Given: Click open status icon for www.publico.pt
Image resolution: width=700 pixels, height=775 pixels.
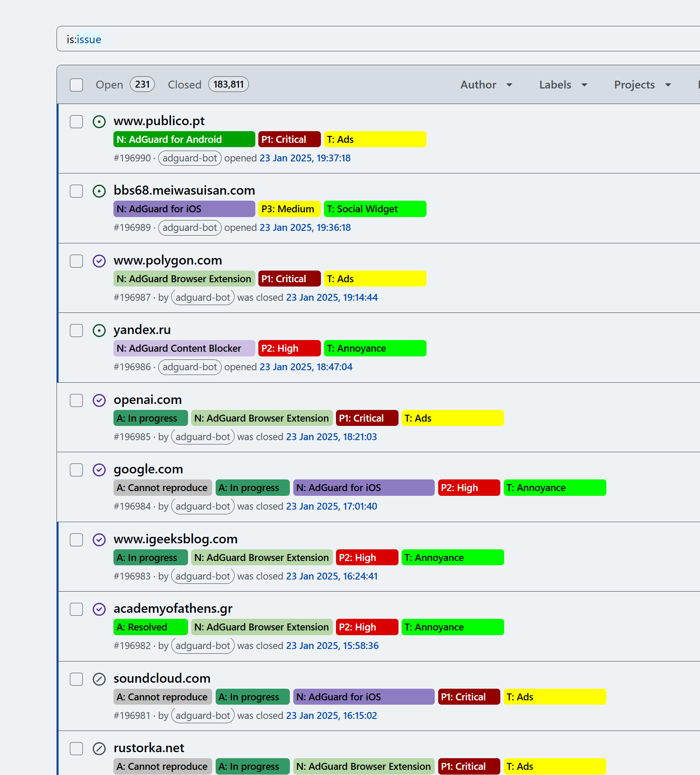Looking at the screenshot, I should pyautogui.click(x=99, y=122).
